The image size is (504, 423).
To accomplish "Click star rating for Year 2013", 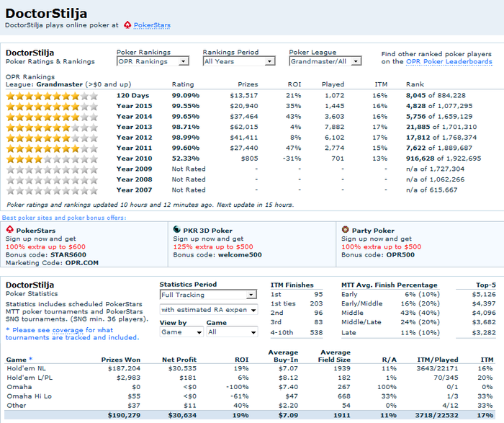I will click(x=52, y=127).
